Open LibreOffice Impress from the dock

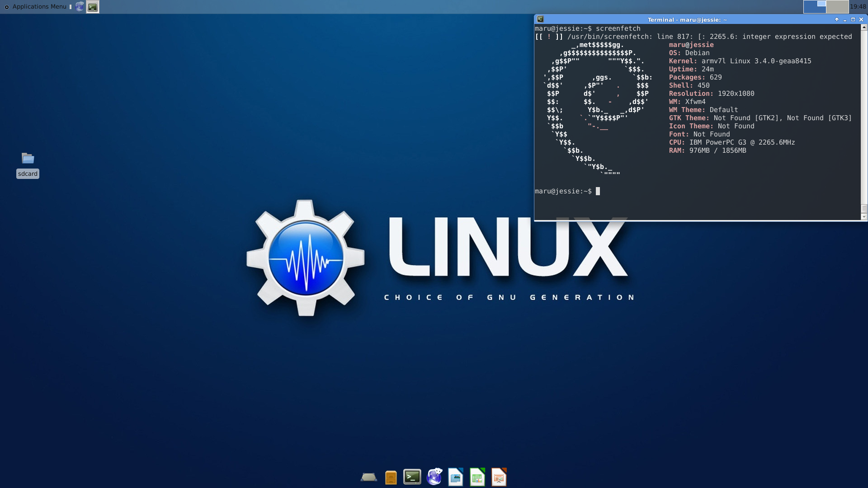point(499,477)
